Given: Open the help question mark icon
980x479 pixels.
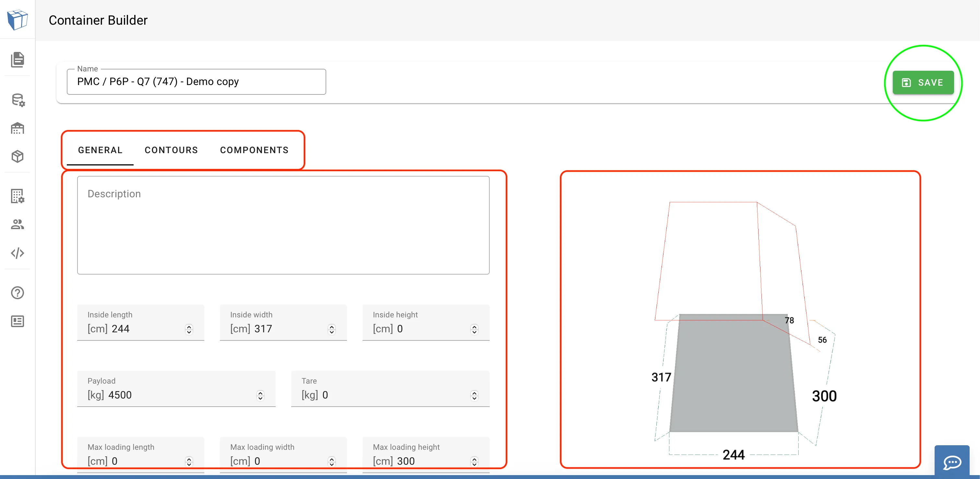Looking at the screenshot, I should (18, 293).
